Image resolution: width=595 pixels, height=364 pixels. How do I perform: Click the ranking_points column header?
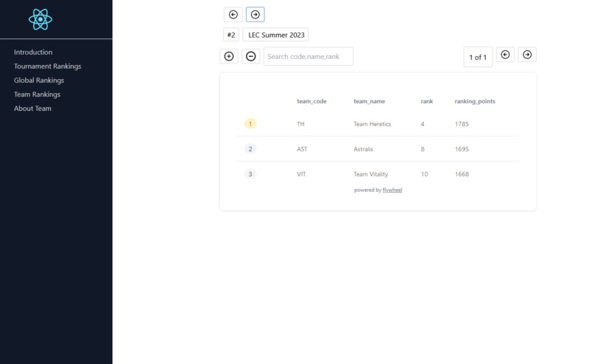coord(475,101)
